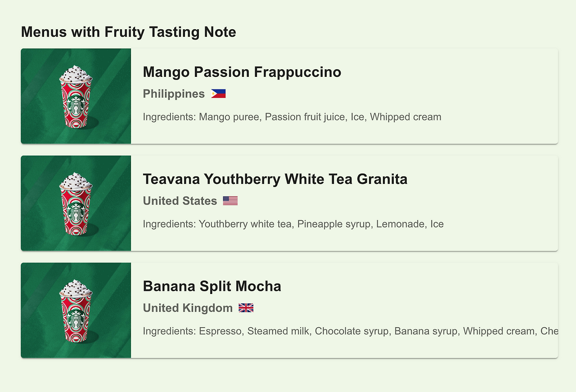Open the Teavana Youthberry White Tea Granita title
The width and height of the screenshot is (576, 392).
click(x=275, y=179)
